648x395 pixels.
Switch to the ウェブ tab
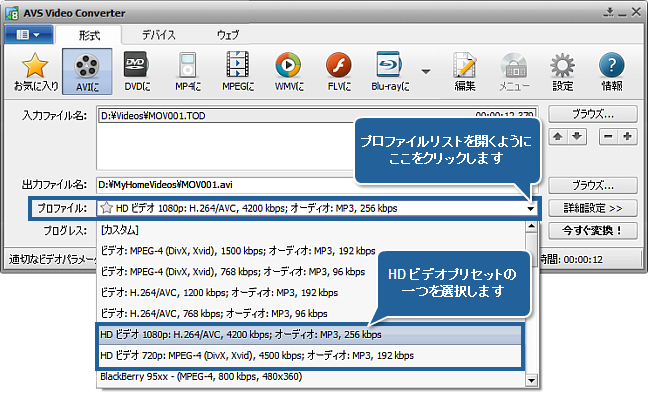click(228, 35)
